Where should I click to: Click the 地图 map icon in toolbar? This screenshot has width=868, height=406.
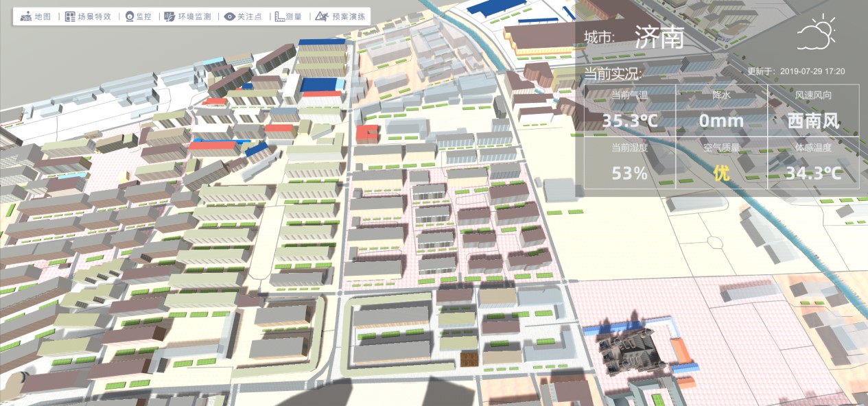point(26,16)
